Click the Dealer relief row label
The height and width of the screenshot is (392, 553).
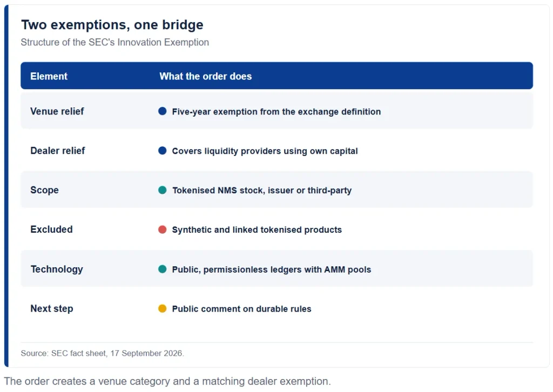tap(57, 151)
